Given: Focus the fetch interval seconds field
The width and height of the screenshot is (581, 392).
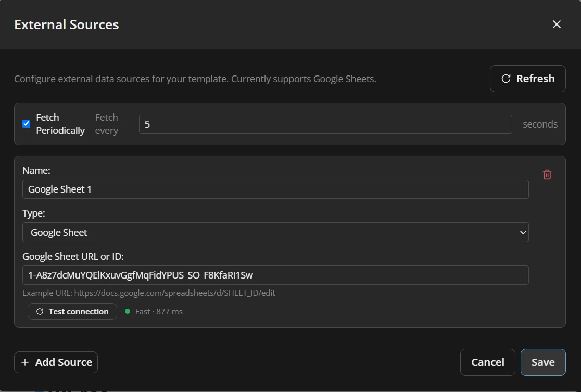Looking at the screenshot, I should click(325, 124).
